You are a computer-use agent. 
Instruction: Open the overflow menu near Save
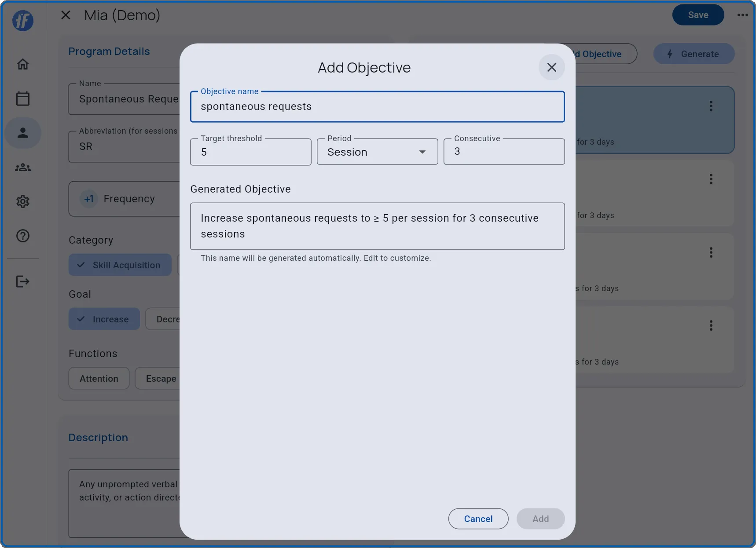click(x=742, y=15)
